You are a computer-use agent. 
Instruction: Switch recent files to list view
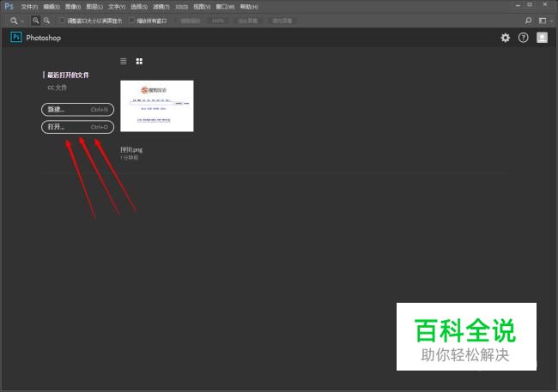[123, 61]
